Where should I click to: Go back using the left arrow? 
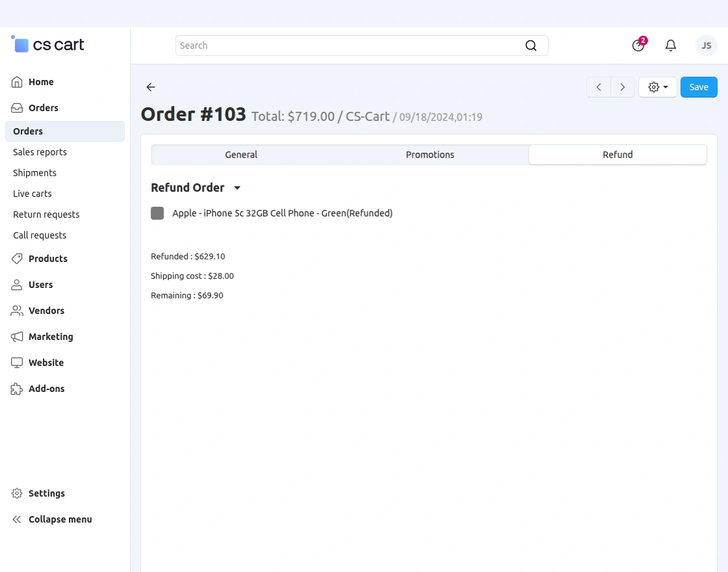pos(150,87)
